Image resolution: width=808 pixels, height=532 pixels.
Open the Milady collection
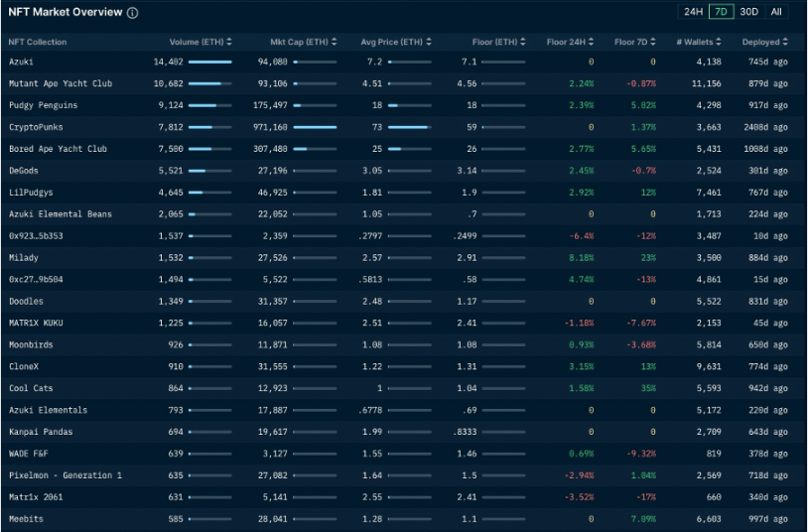coord(23,258)
